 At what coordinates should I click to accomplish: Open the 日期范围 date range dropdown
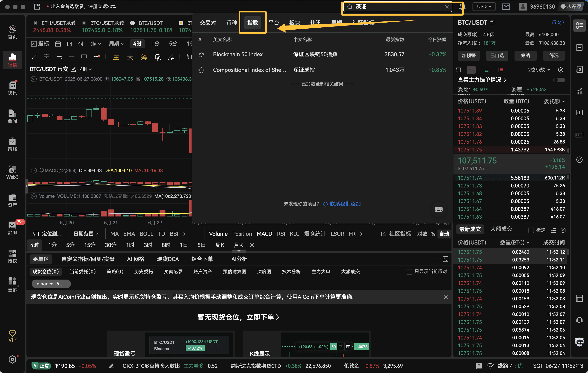[86, 234]
